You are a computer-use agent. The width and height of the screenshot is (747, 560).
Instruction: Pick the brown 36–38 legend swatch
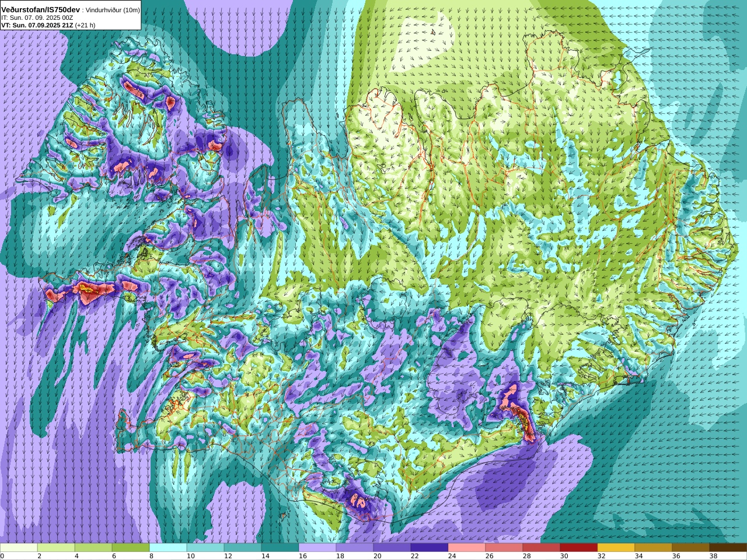tap(691, 548)
